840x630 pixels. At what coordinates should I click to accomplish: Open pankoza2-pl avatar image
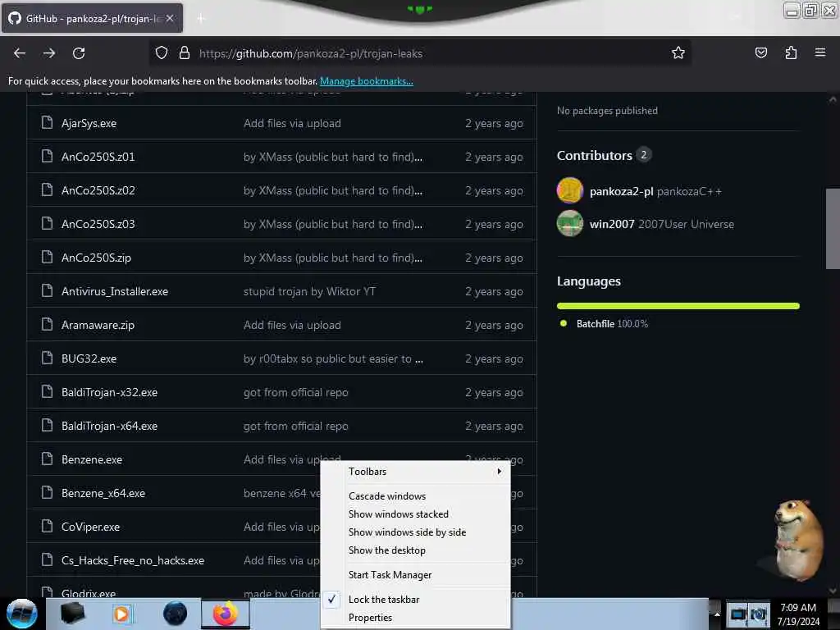point(570,190)
